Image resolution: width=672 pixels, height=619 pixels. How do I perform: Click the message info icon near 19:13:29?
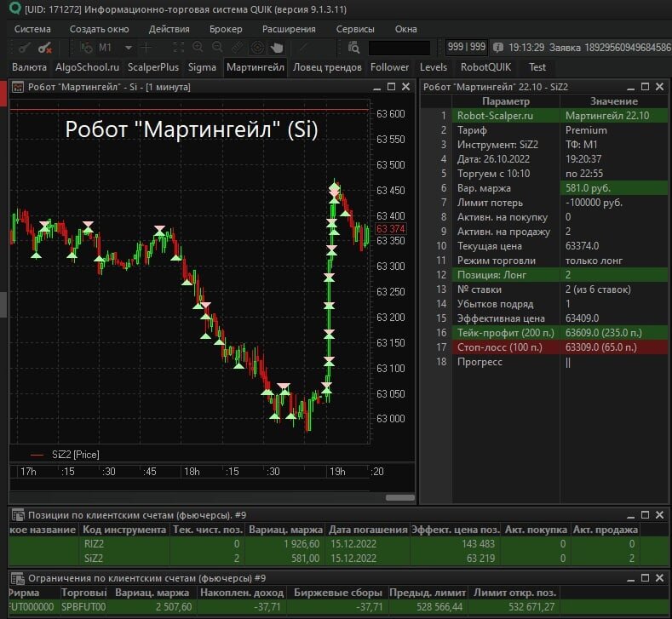pyautogui.click(x=498, y=48)
